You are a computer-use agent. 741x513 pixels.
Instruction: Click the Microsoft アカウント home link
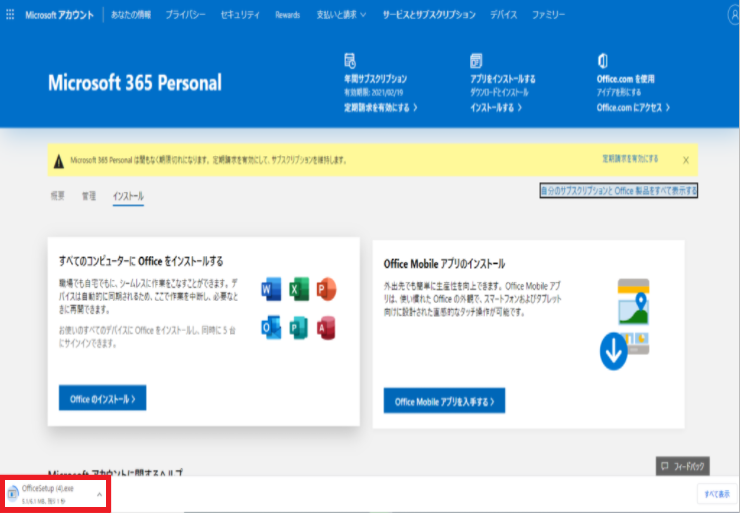pos(59,15)
